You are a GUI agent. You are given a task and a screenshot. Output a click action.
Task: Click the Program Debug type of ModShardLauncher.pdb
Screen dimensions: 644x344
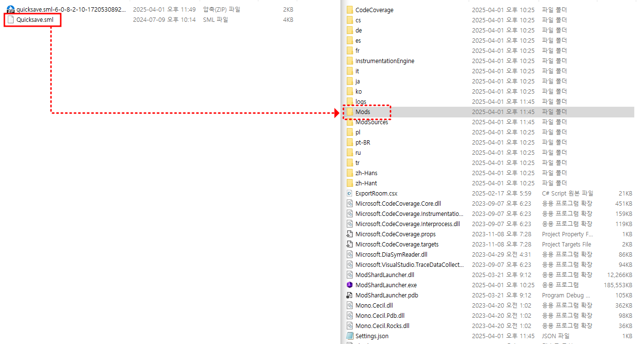pos(566,295)
